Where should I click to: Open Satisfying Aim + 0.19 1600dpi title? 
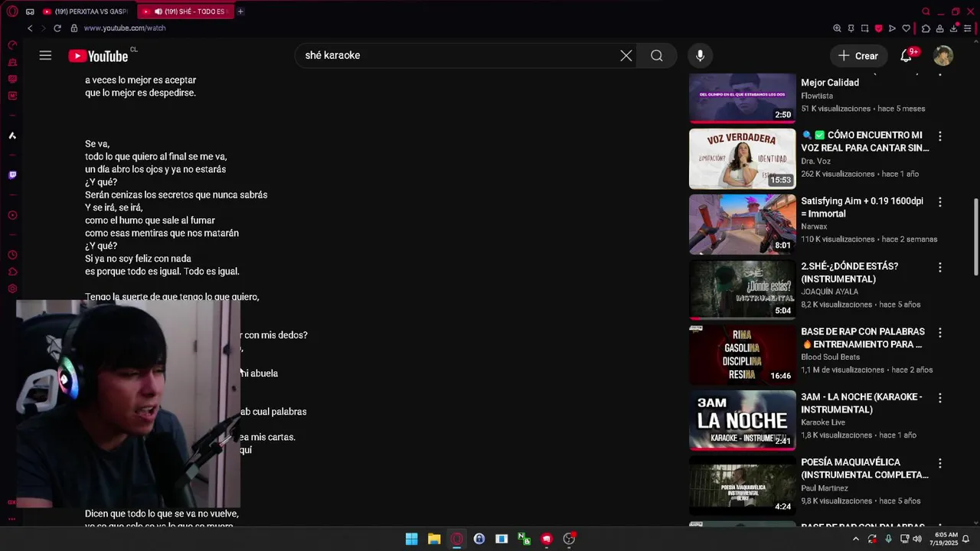(862, 207)
